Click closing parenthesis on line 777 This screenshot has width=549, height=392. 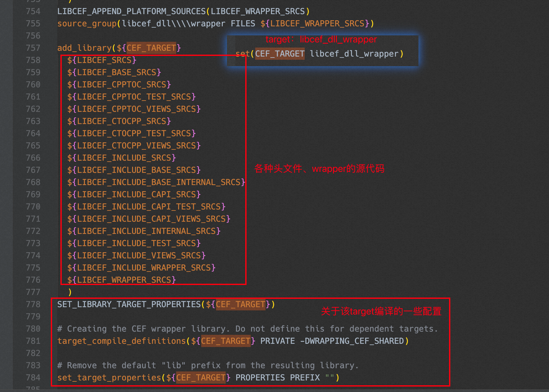tap(70, 292)
